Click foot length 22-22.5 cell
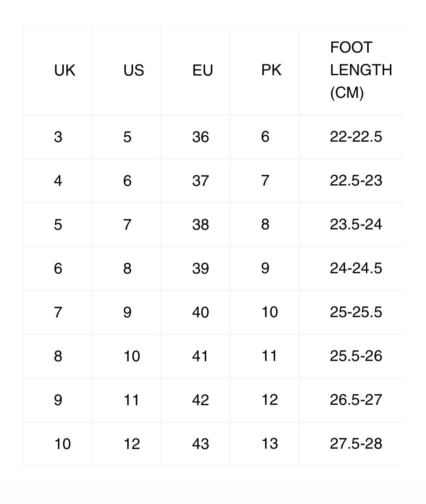 pos(356,137)
